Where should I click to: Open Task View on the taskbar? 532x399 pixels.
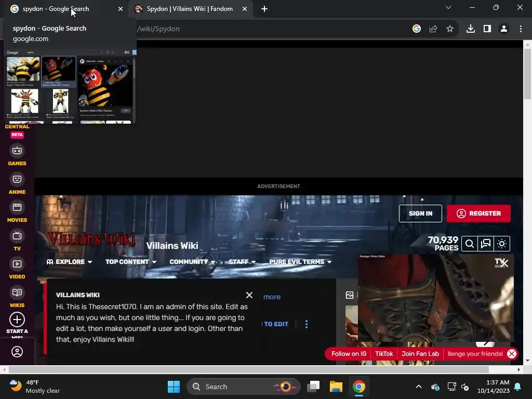[313, 387]
